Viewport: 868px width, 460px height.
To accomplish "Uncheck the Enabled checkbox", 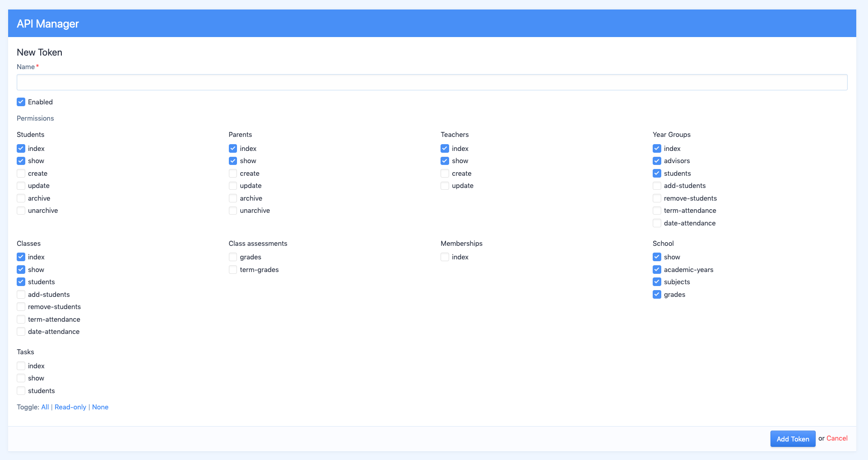I will click(21, 102).
